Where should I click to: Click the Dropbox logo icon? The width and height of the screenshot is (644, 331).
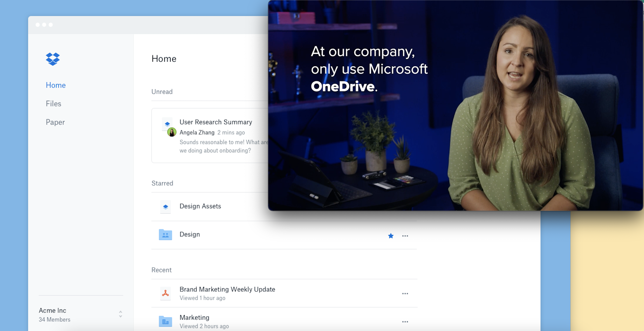coord(53,59)
